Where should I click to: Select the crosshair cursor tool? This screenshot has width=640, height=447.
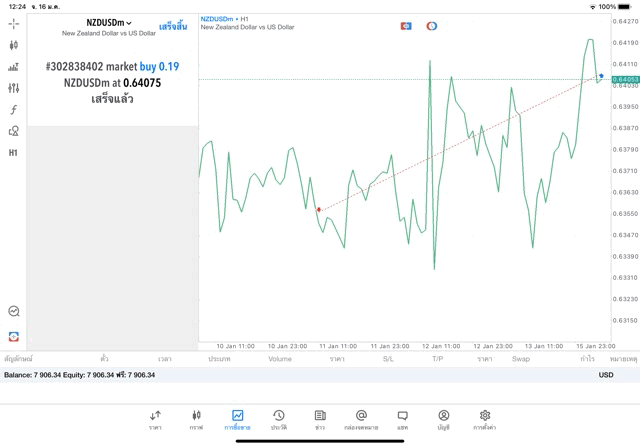tap(13, 24)
